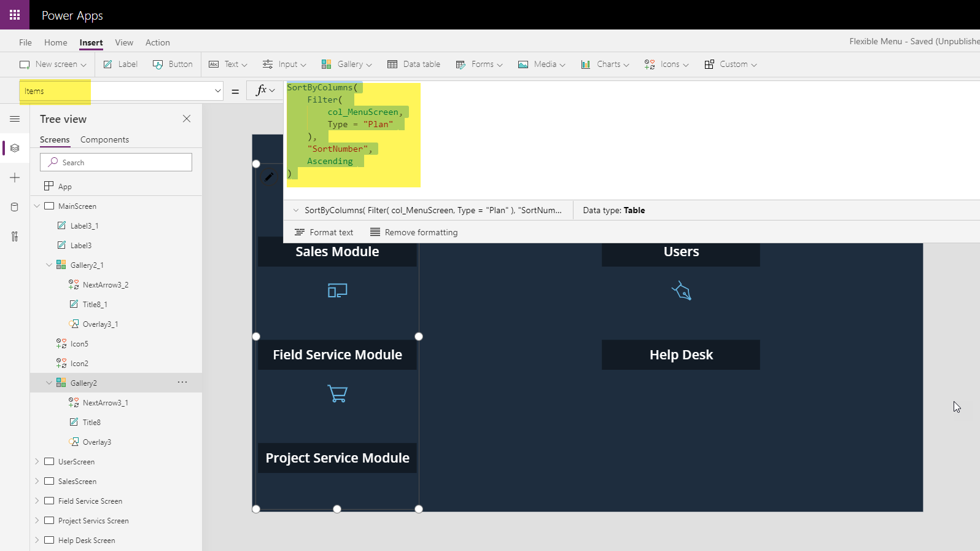Select Overlay3_1 in the tree
980x551 pixels.
pyautogui.click(x=100, y=324)
